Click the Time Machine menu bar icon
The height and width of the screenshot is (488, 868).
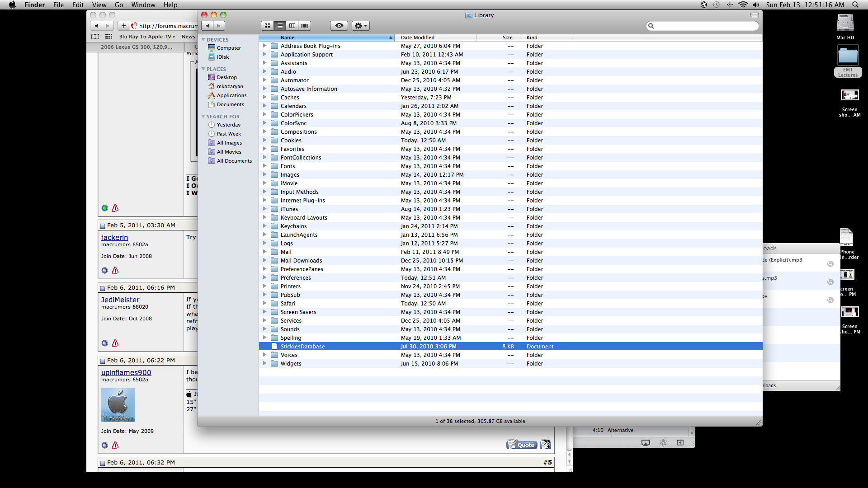point(717,5)
